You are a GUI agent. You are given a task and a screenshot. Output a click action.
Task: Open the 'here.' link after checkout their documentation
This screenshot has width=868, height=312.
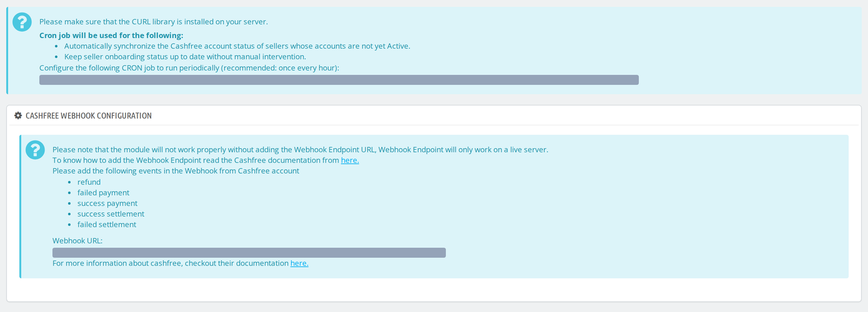(299, 263)
